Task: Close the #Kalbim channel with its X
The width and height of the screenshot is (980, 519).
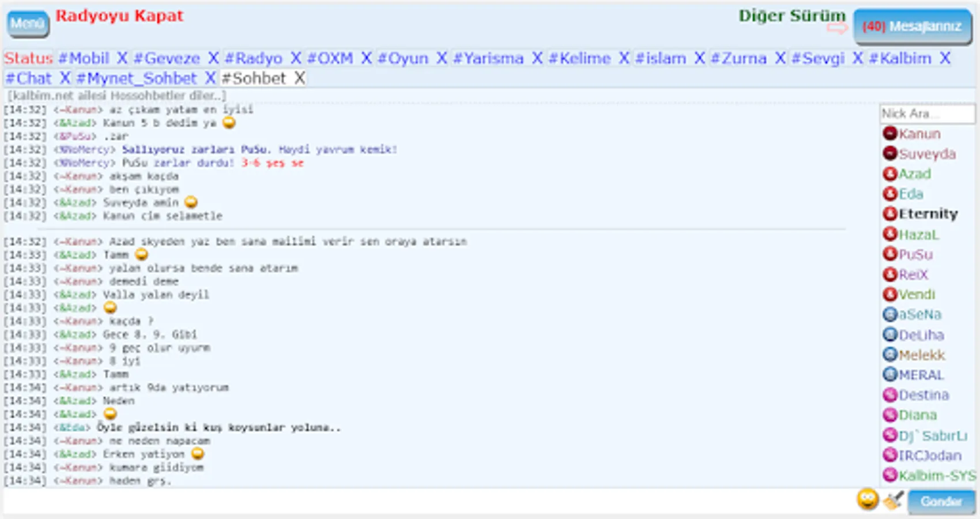Action: (x=945, y=58)
